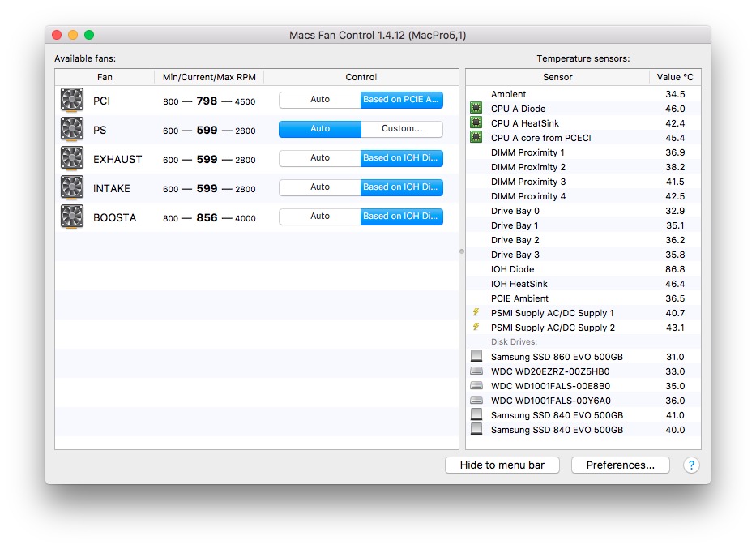
Task: Select the PCIE Ambient sensor row
Action: [583, 298]
